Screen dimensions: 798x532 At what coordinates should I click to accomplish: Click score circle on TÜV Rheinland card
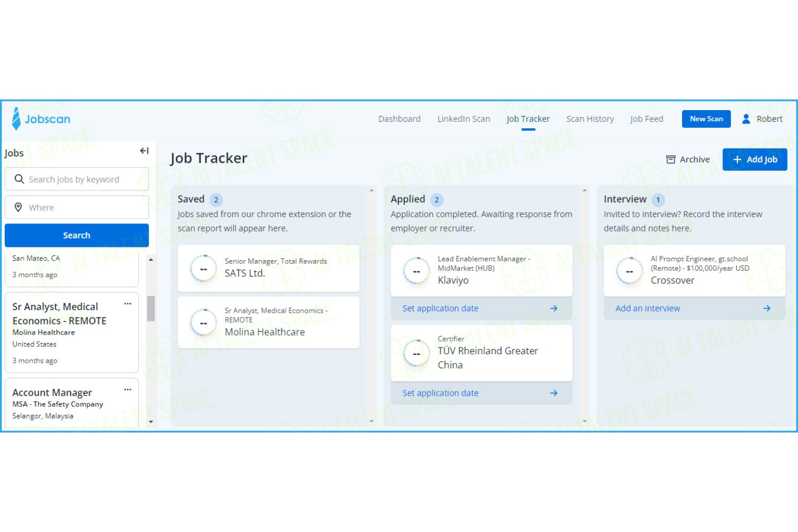pyautogui.click(x=417, y=353)
